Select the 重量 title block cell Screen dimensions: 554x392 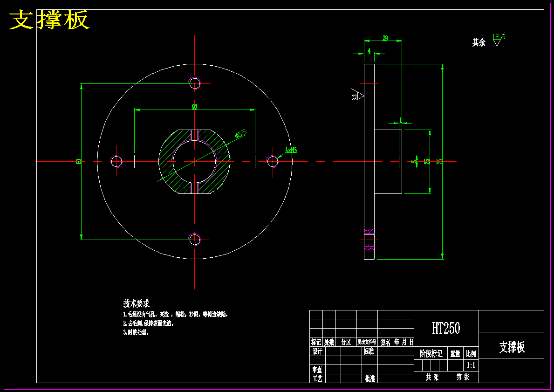(455, 353)
